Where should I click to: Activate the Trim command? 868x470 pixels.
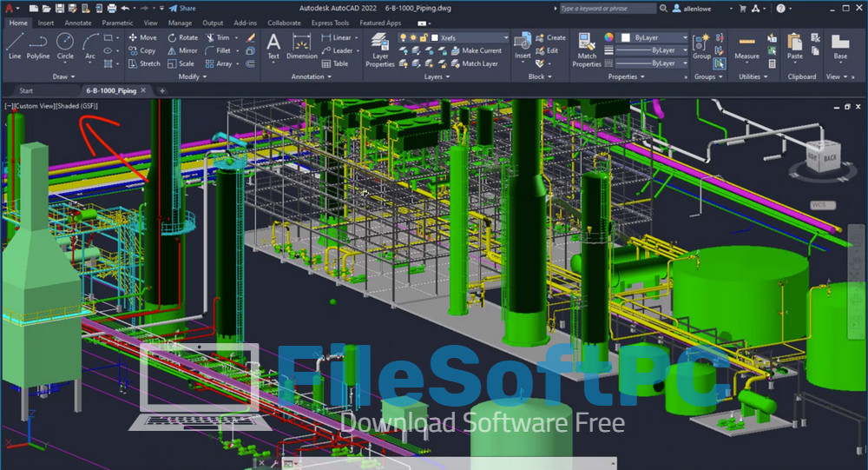[x=218, y=37]
